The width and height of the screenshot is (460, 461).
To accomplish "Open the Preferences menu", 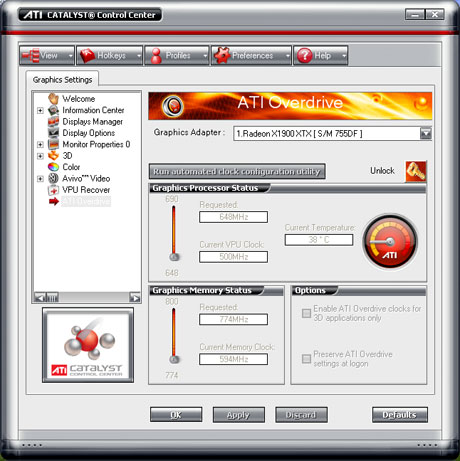I will click(251, 55).
